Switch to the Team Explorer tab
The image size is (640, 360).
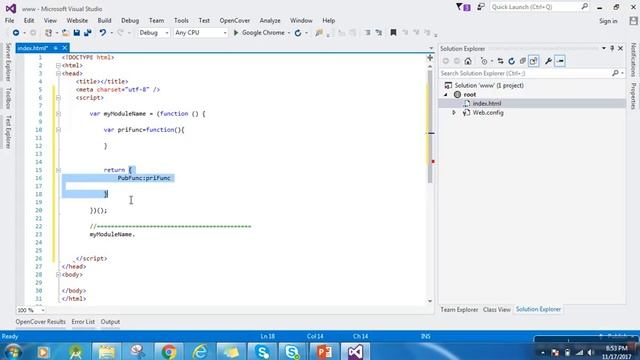[459, 310]
